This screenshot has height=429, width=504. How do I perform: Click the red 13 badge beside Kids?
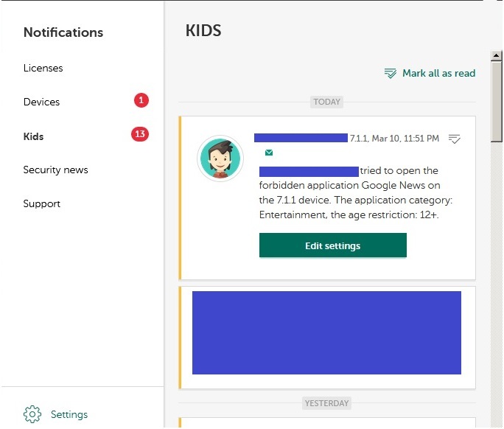click(140, 134)
